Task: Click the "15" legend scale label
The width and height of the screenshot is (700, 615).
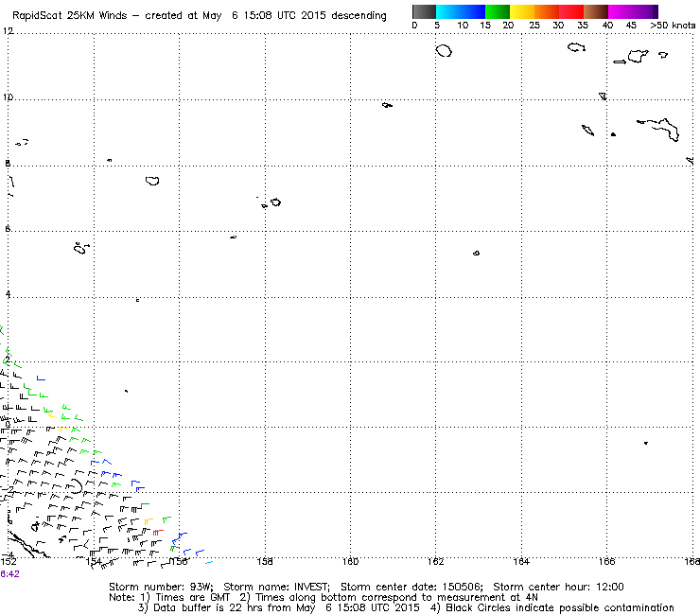Action: (485, 26)
